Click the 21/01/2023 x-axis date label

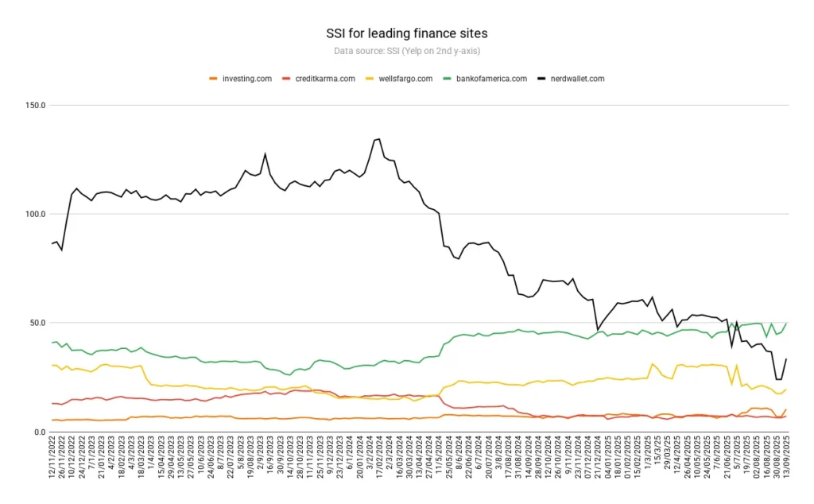[102, 457]
